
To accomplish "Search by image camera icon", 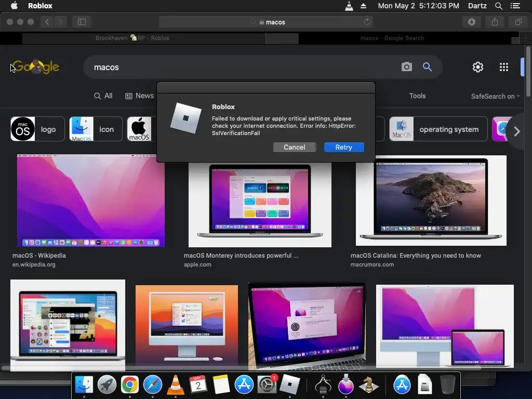I will pyautogui.click(x=406, y=67).
